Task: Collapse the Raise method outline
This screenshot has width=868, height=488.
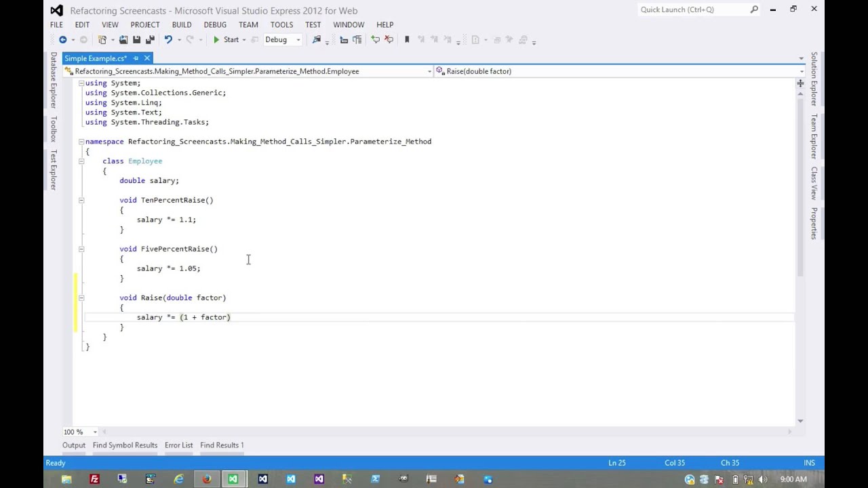Action: (81, 298)
